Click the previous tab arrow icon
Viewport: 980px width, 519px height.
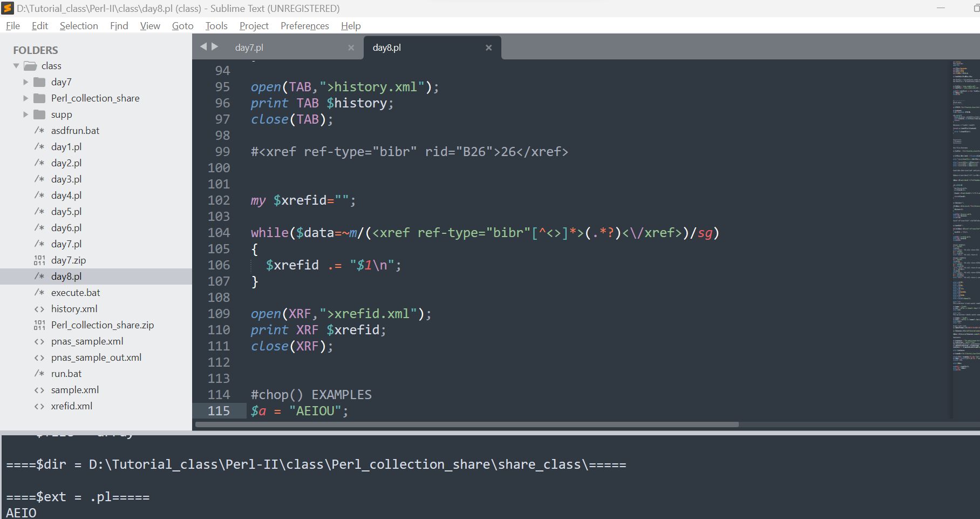(203, 47)
